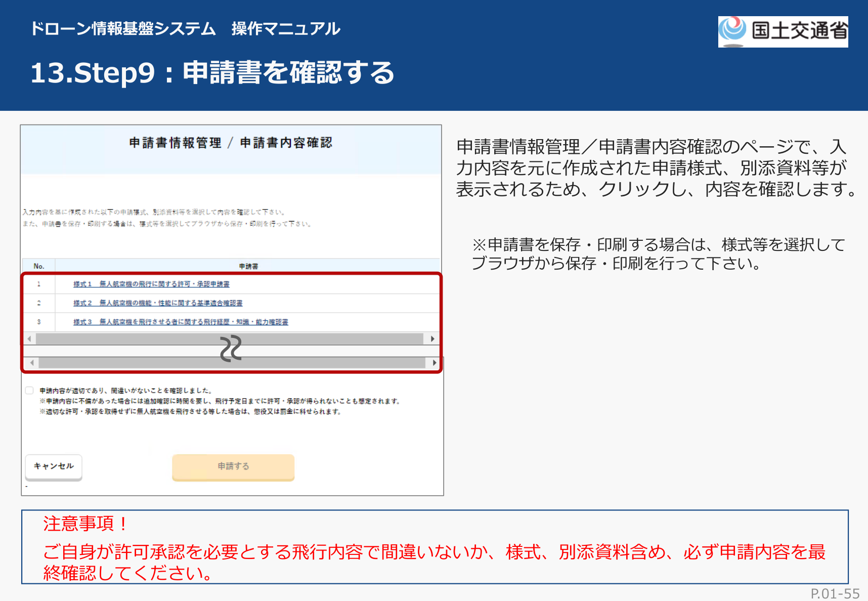This screenshot has width=868, height=601.
Task: Click the 申請する submit button
Action: [233, 466]
